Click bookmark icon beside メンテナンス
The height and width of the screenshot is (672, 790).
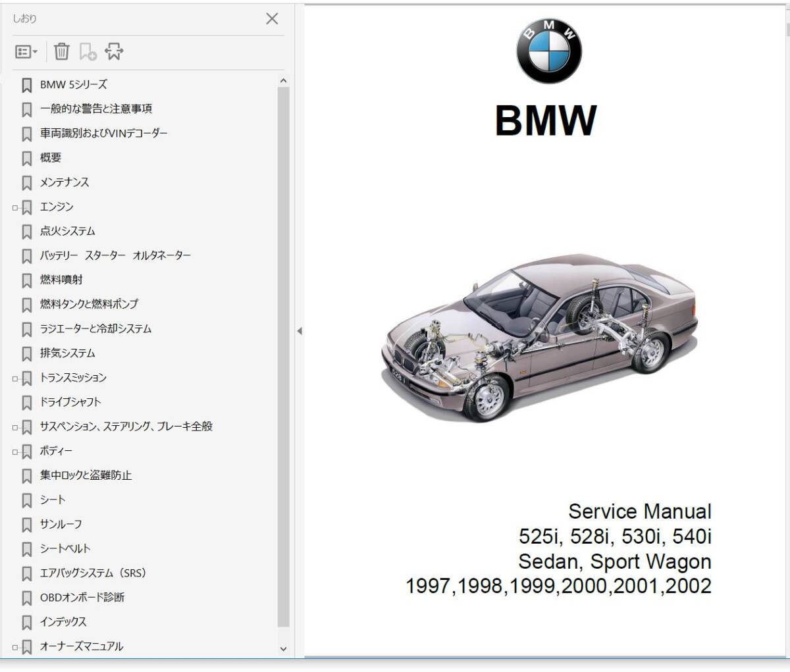[26, 182]
